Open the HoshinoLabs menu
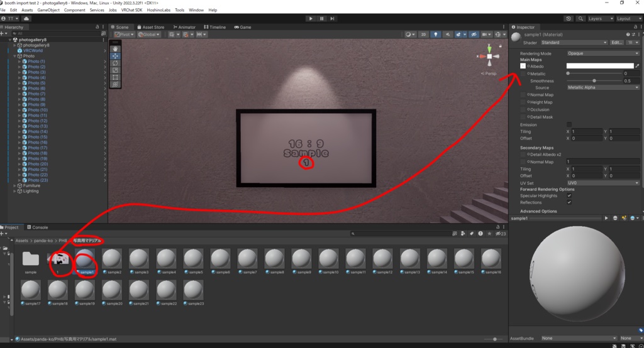Screen dimensions: 644x348 point(158,10)
